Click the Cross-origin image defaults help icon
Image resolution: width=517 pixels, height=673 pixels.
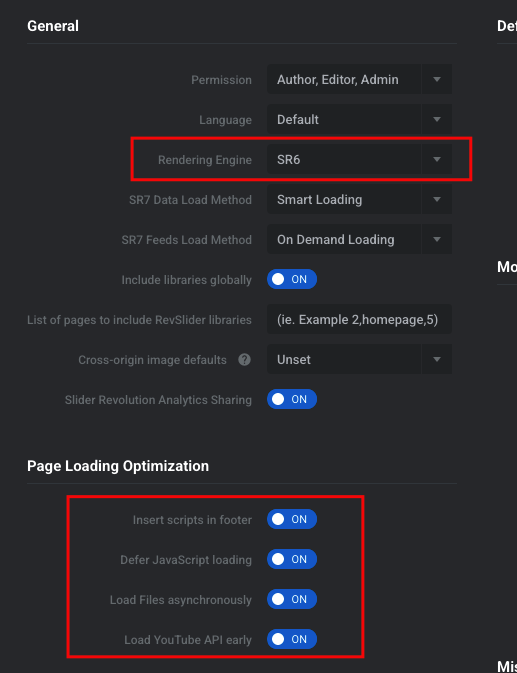pyautogui.click(x=245, y=360)
